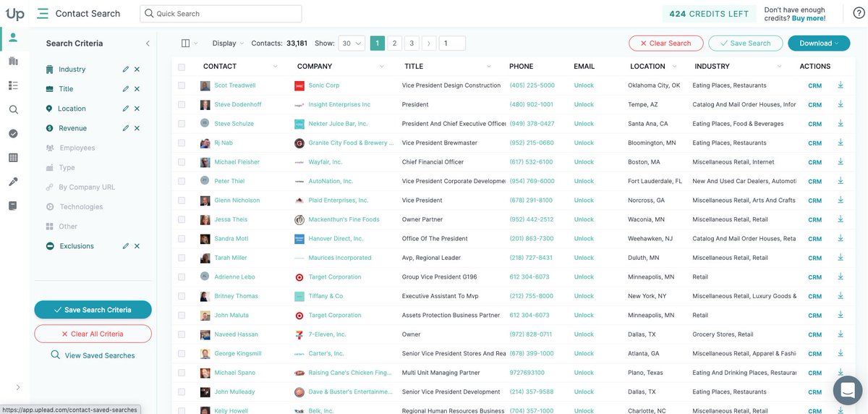Expand the left sidebar arrow
Image resolution: width=868 pixels, height=414 pixels.
click(18, 387)
